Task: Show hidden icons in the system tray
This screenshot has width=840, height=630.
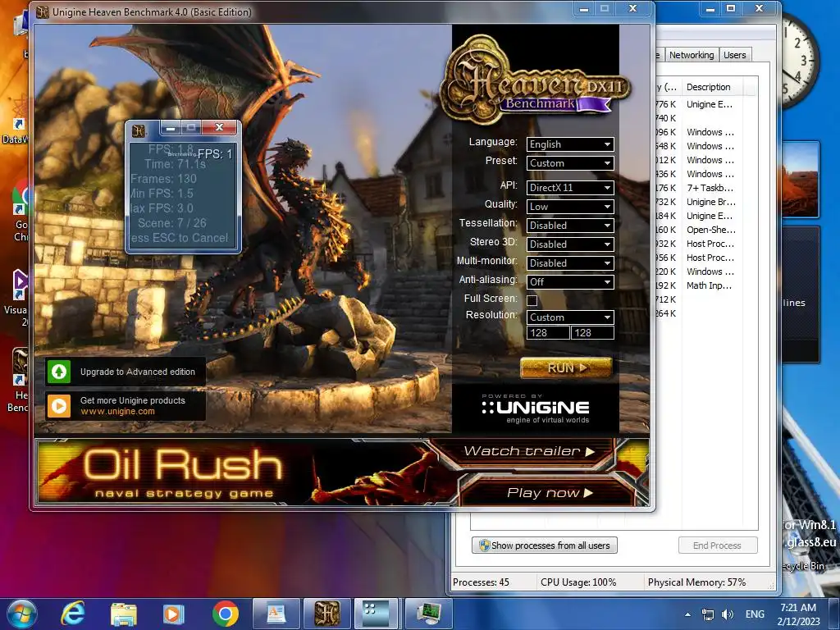Action: point(688,614)
